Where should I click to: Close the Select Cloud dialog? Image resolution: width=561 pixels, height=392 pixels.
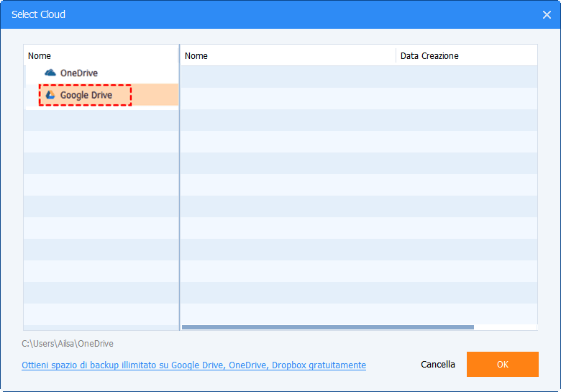click(547, 14)
